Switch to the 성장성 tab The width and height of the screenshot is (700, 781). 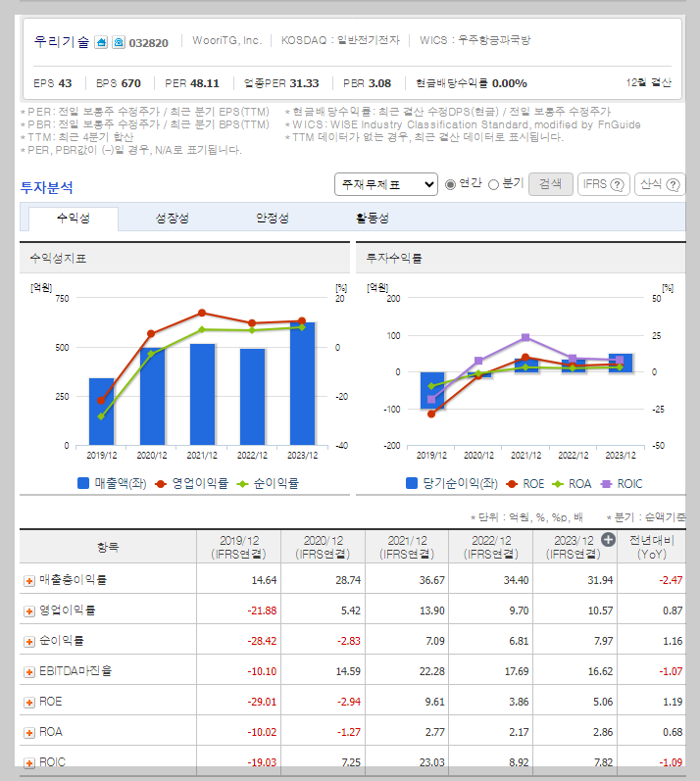172,219
